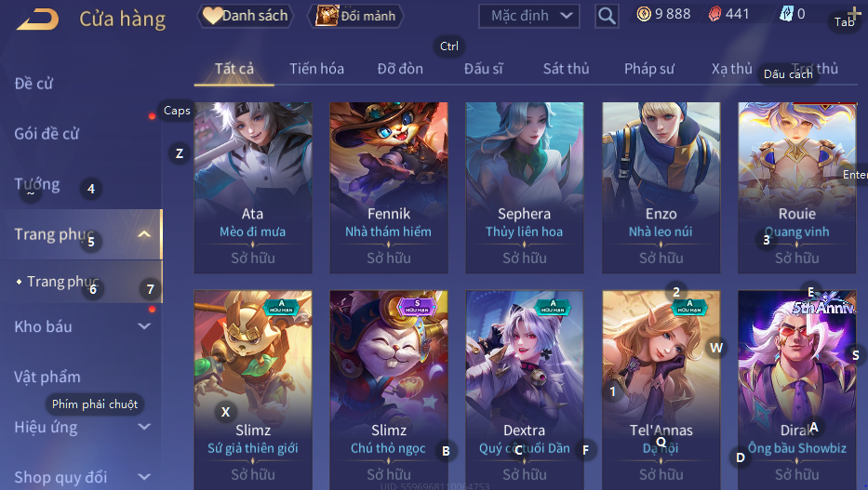The image size is (868, 490).
Task: Select the Dextra skin card
Action: click(x=524, y=390)
